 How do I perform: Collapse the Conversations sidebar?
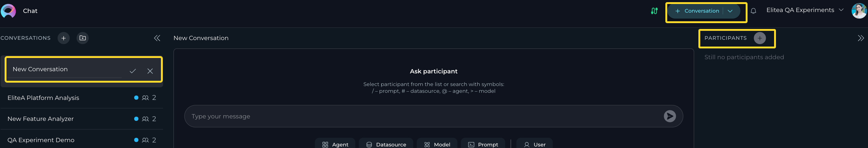(157, 38)
